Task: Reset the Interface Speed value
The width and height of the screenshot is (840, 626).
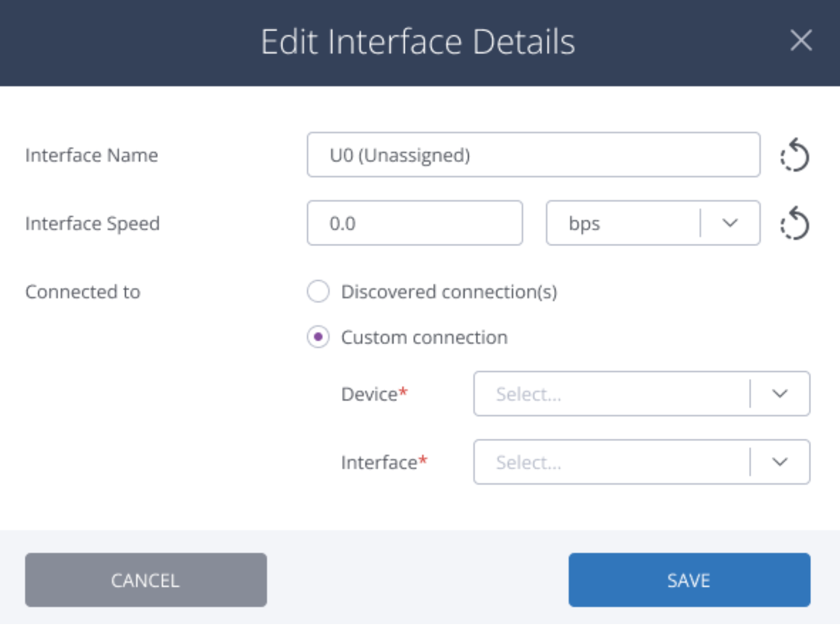Action: tap(795, 223)
